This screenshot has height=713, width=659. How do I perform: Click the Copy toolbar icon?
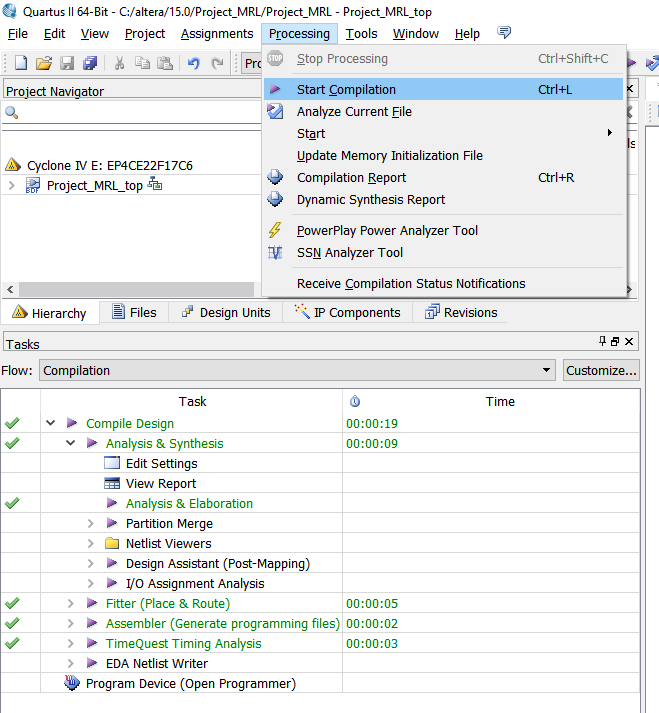(142, 63)
